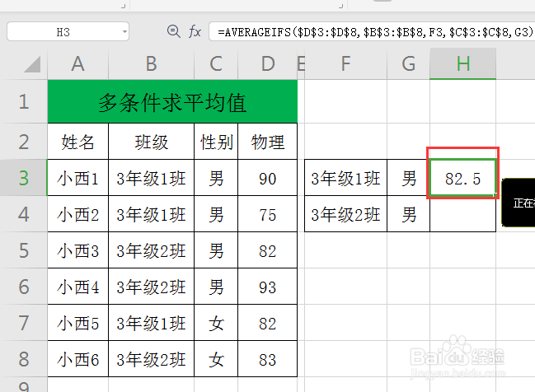Select row 6 header
The width and height of the screenshot is (535, 392).
click(24, 287)
